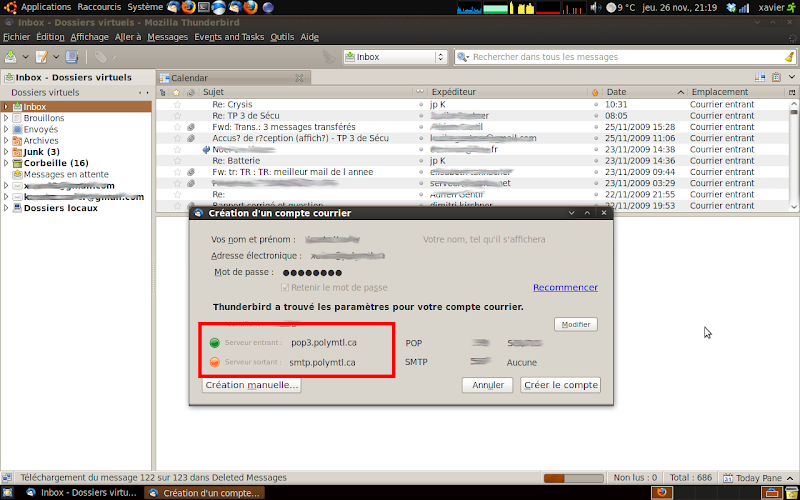Click the offline status icon in status bar
Image resolution: width=800 pixels, height=500 pixels.
click(7, 478)
